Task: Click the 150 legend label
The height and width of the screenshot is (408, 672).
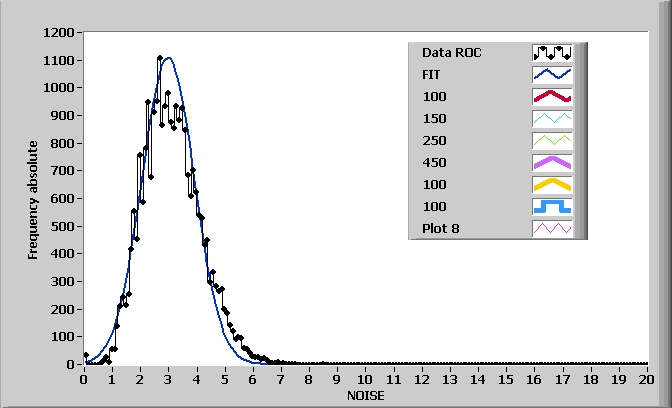Action: [434, 118]
